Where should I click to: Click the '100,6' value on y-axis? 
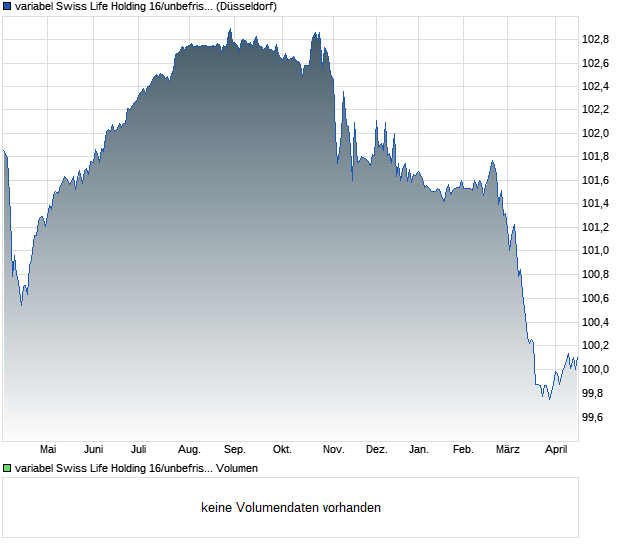595,299
